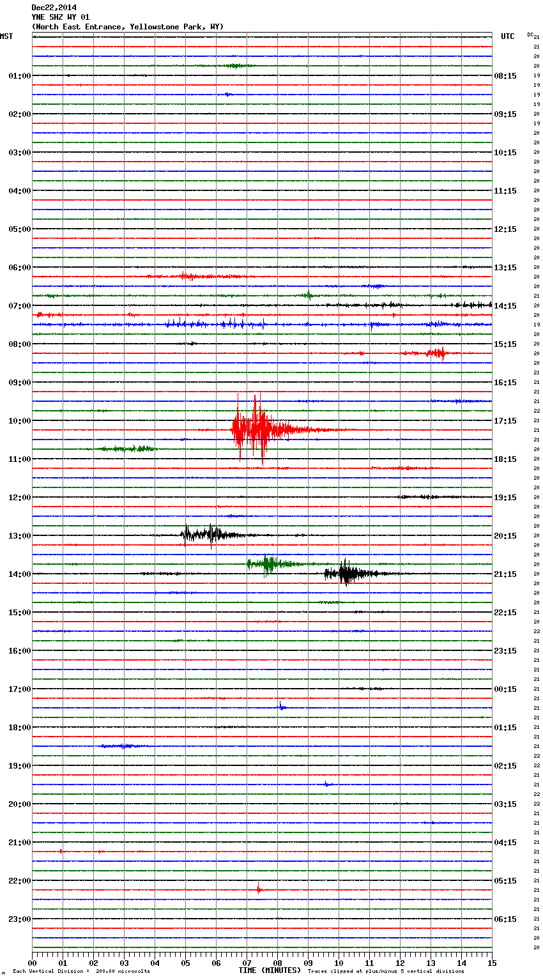Click the 02:15 UTC time label
Screen dimensions: 543x980
click(505, 766)
